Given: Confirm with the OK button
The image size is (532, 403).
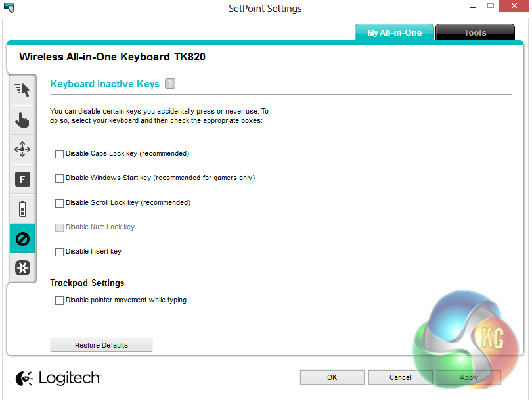Looking at the screenshot, I should click(x=332, y=377).
